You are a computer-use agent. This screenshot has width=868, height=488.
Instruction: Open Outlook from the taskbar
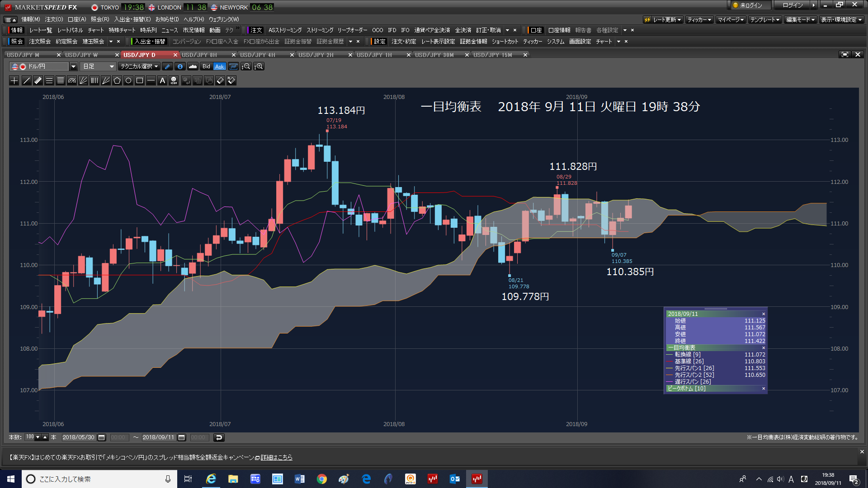point(455,479)
